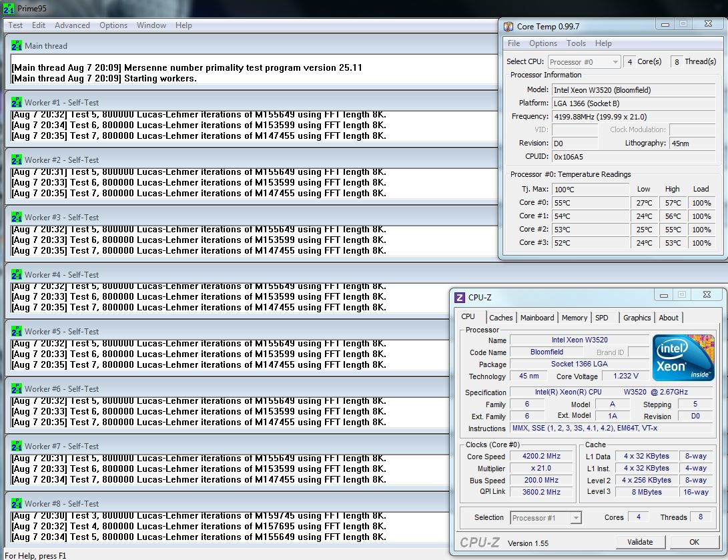Click the Worker #3 window icon
The image size is (728, 560).
coord(17,217)
